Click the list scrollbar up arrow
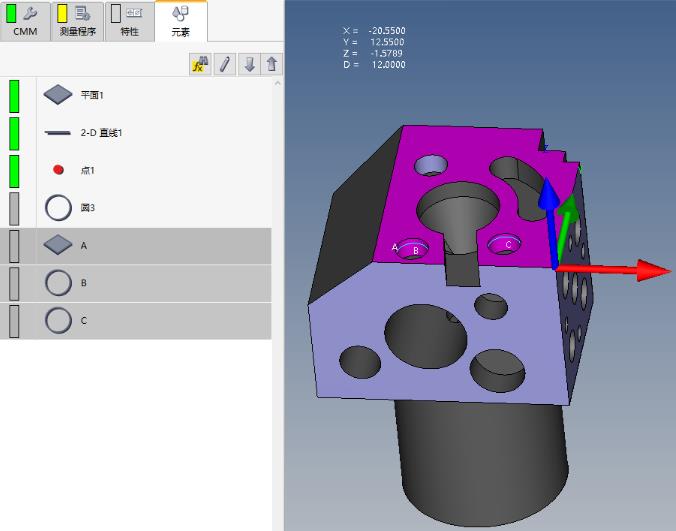 (x=278, y=83)
